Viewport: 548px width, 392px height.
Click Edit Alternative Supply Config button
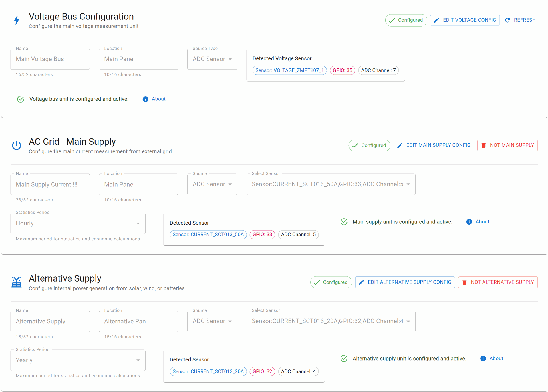pyautogui.click(x=405, y=282)
